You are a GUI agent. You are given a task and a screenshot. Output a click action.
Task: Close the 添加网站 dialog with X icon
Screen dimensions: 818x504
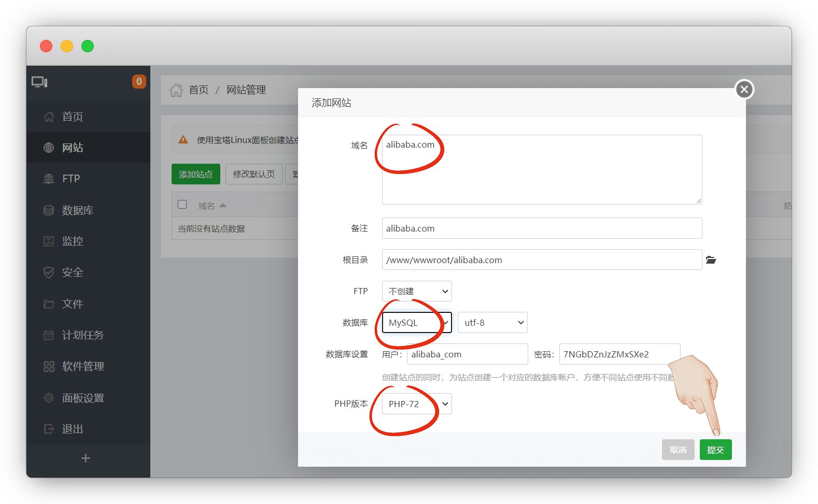click(x=744, y=90)
